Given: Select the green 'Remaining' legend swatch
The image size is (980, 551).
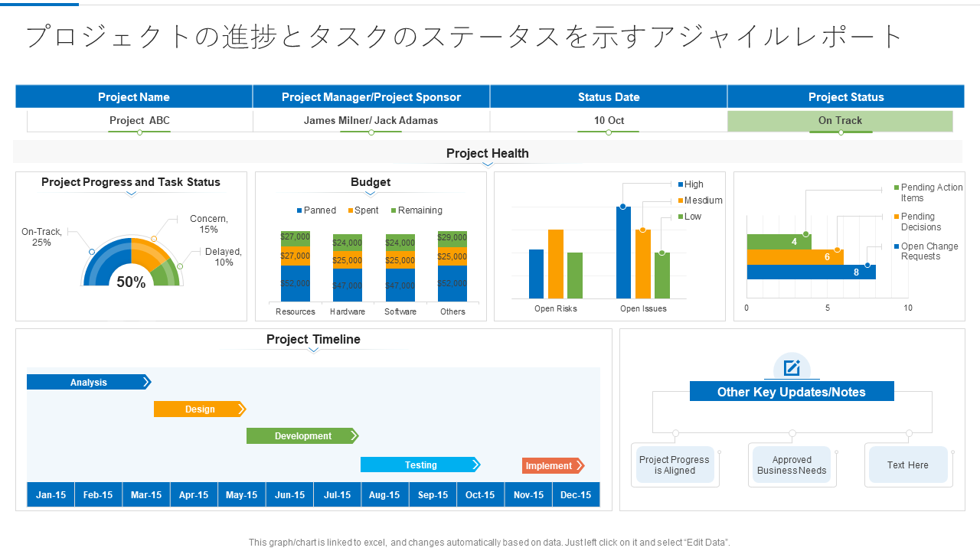Looking at the screenshot, I should coord(394,210).
